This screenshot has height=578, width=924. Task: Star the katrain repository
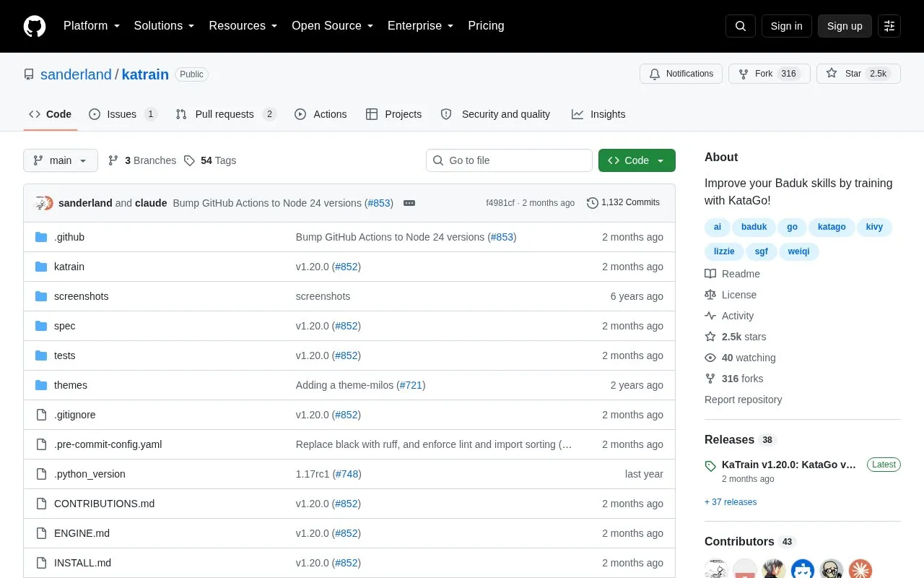click(x=858, y=74)
